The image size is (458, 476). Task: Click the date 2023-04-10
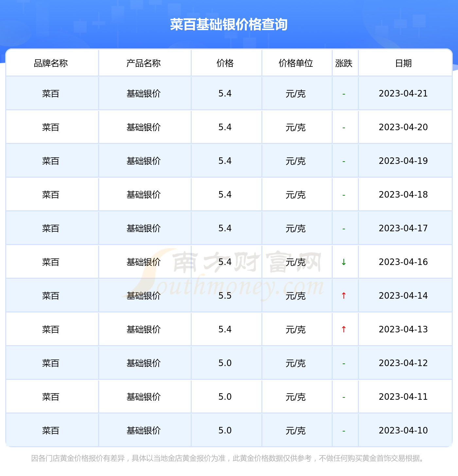403,431
